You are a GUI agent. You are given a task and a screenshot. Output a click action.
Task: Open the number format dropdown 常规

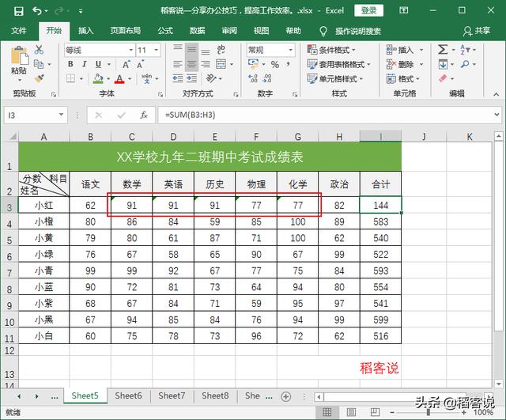(290, 50)
